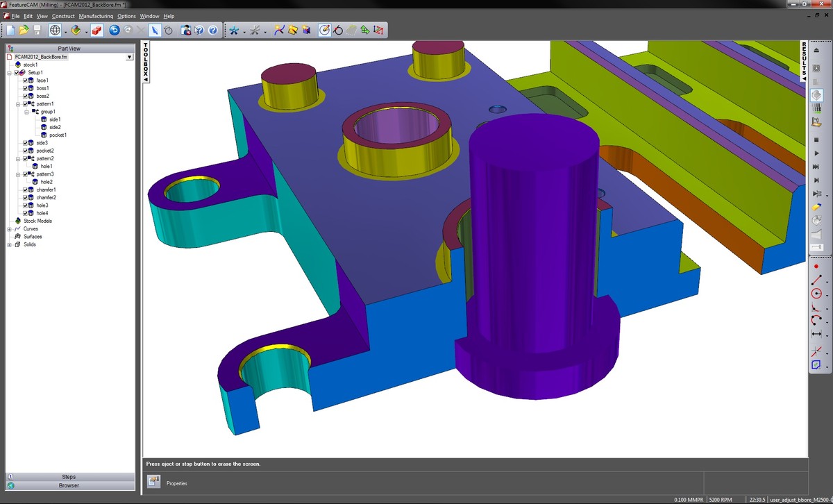Toggle hole4 checkbox
The width and height of the screenshot is (833, 504).
pos(26,213)
